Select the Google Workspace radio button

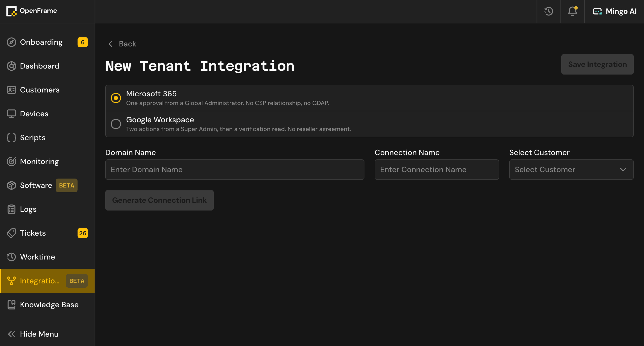pos(116,124)
